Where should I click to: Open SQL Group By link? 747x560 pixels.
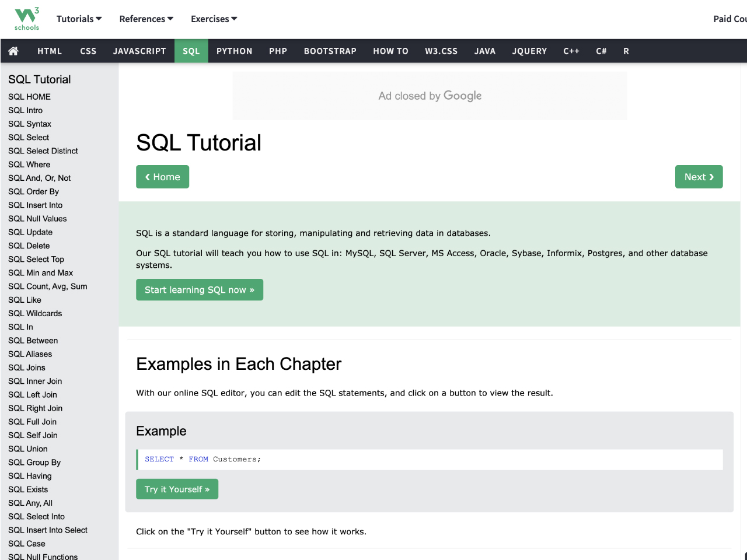(x=34, y=463)
